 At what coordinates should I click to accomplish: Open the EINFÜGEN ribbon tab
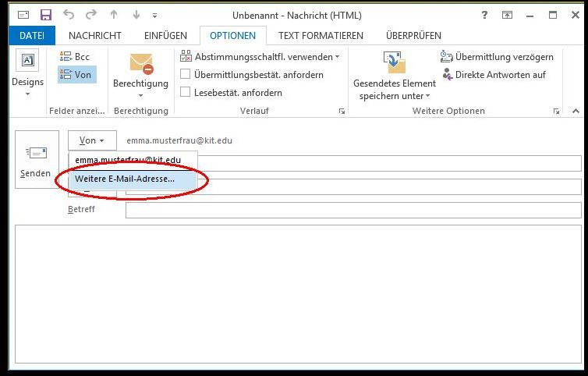point(165,36)
